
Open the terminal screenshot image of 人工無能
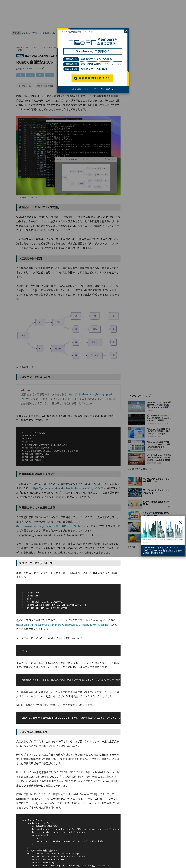(68, 156)
